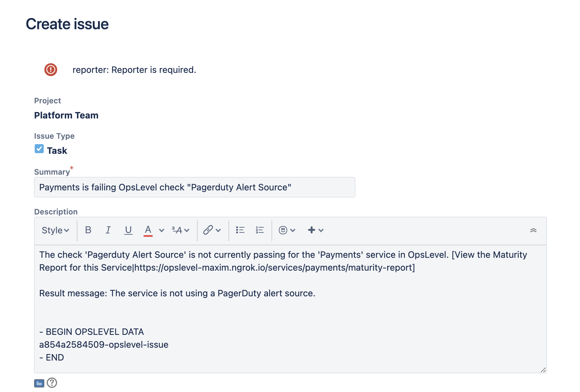Create a numbered list
Screen dimensions: 580x392
[260, 230]
